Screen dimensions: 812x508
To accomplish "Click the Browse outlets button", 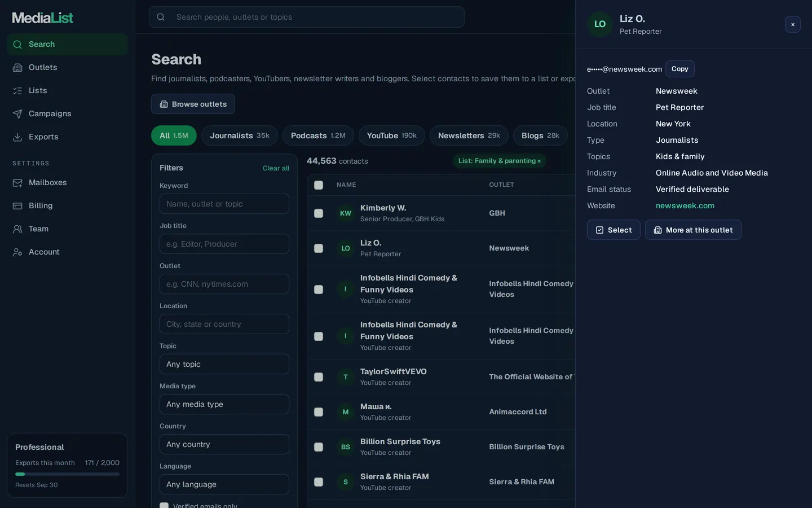I will point(193,104).
